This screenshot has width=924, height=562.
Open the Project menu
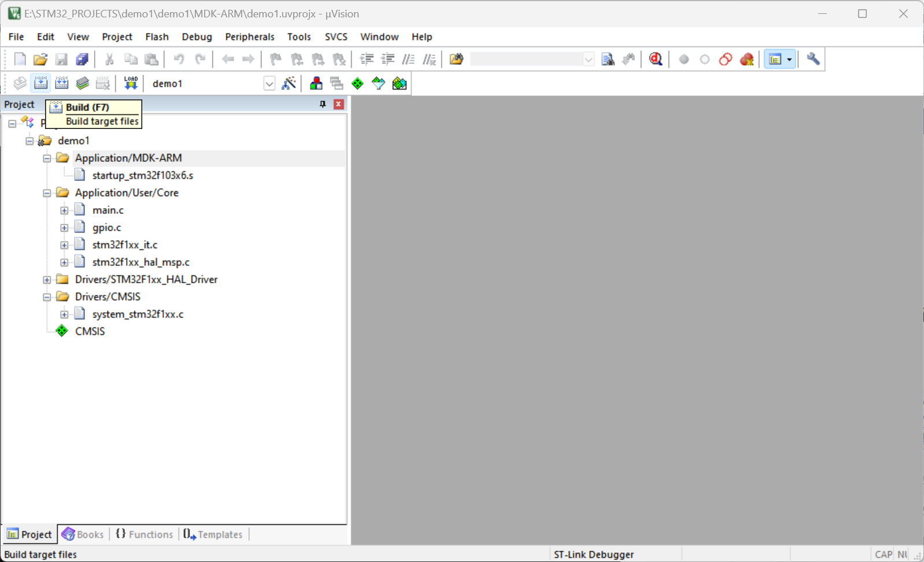pyautogui.click(x=117, y=36)
